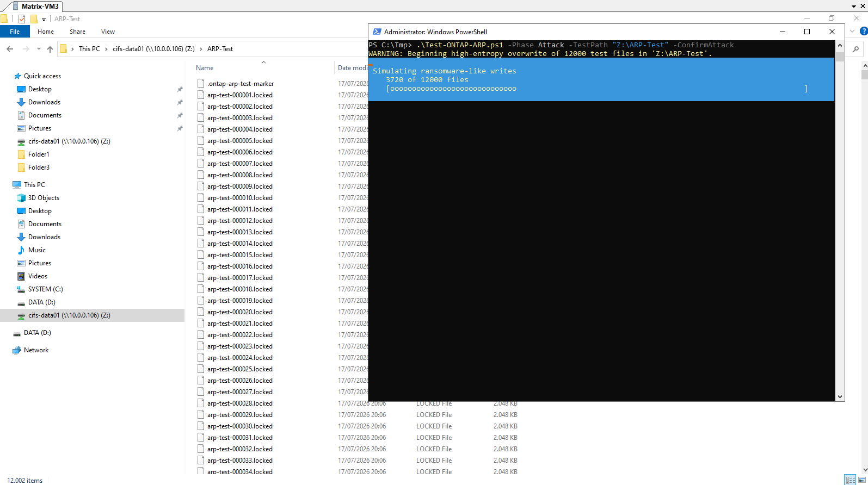Select file arp-test-000001.locked

tap(239, 95)
